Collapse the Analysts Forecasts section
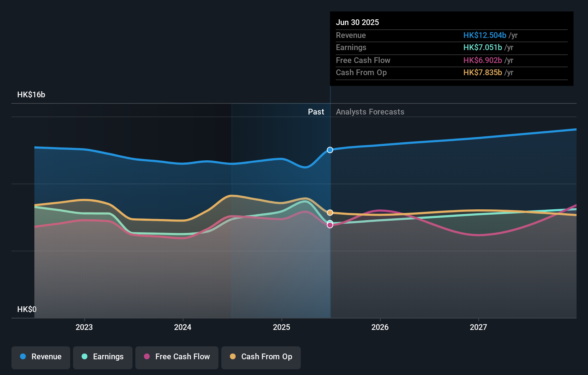 click(x=370, y=112)
